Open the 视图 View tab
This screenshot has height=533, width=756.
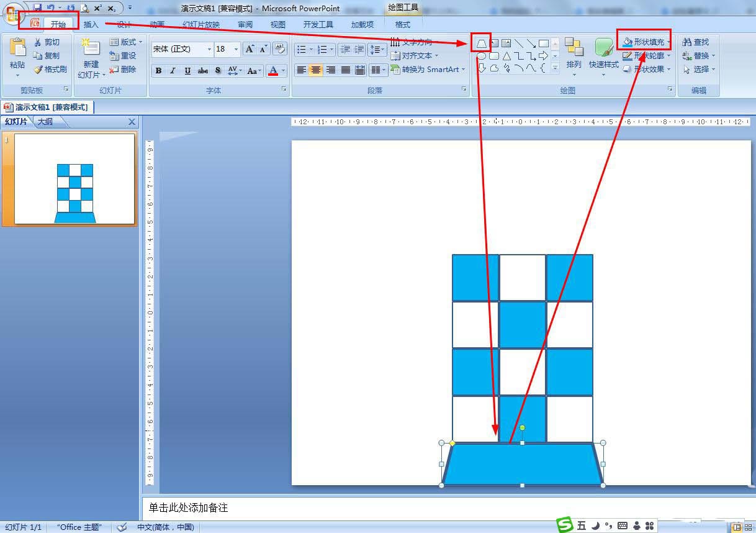point(278,24)
